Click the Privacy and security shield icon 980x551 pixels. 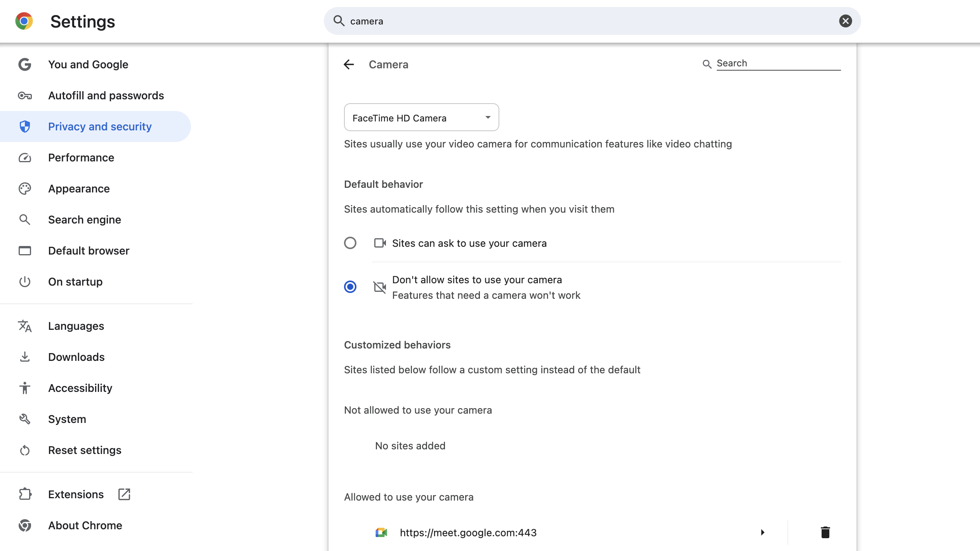click(x=24, y=126)
